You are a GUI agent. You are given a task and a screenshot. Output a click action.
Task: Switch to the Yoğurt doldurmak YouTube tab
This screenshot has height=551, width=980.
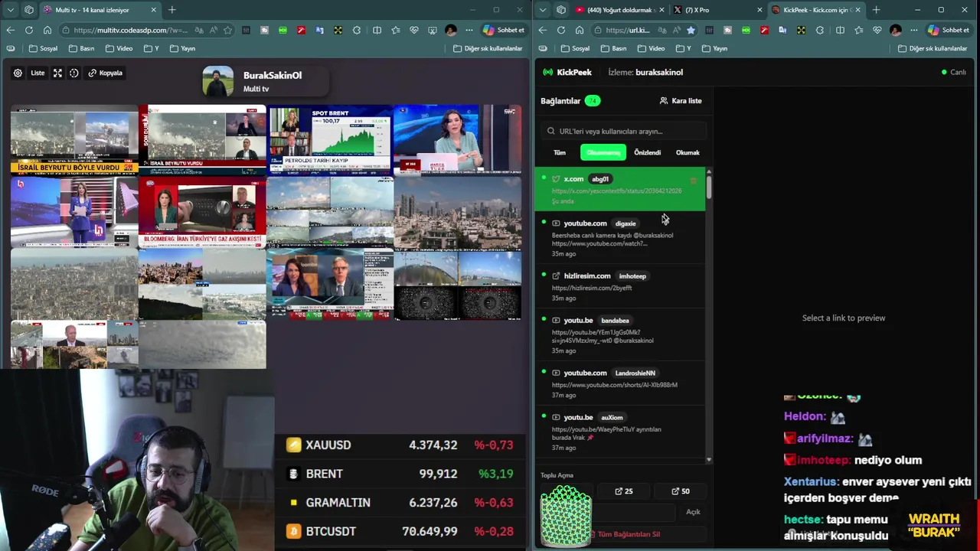619,10
